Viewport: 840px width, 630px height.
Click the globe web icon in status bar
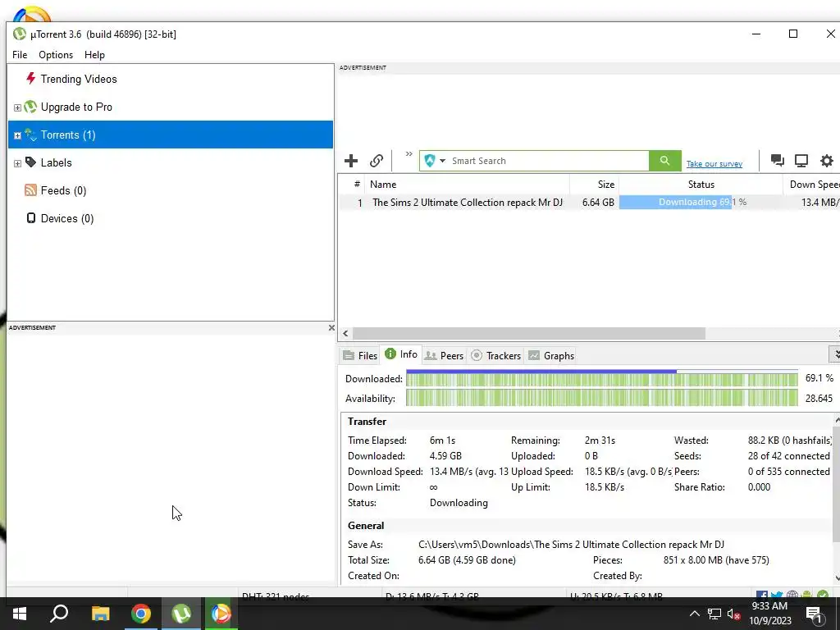click(x=792, y=595)
